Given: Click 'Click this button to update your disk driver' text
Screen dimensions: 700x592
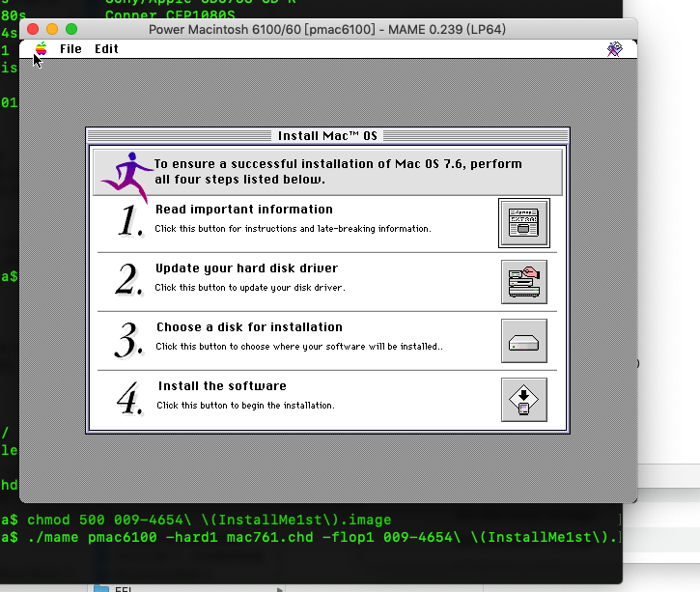Looking at the screenshot, I should (250, 288).
